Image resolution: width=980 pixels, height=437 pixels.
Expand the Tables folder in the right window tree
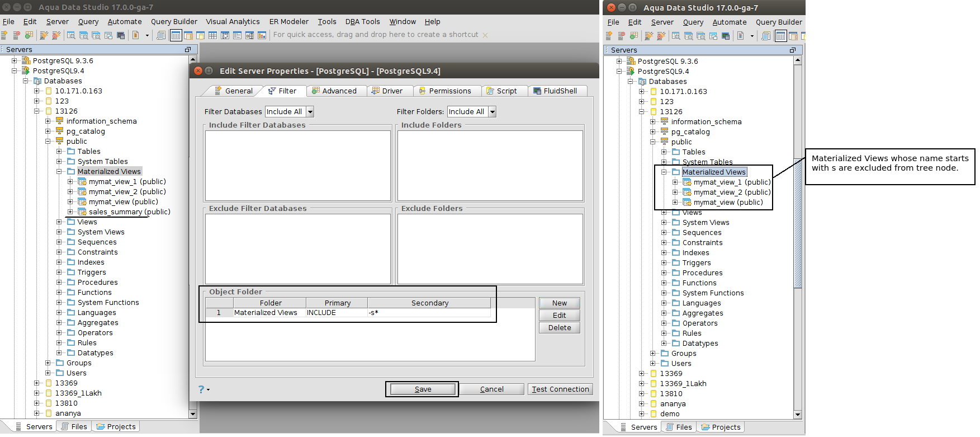664,152
